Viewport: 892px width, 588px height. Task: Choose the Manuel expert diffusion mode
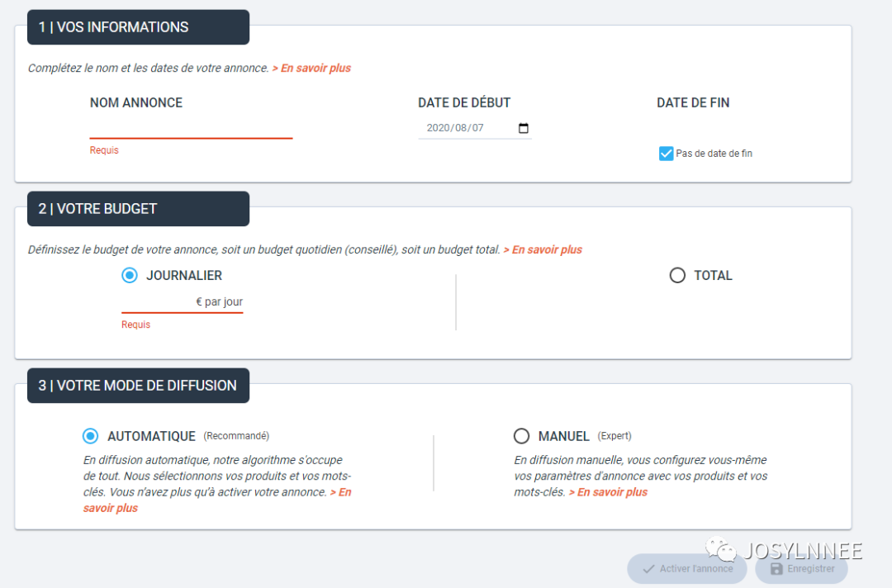click(x=521, y=436)
